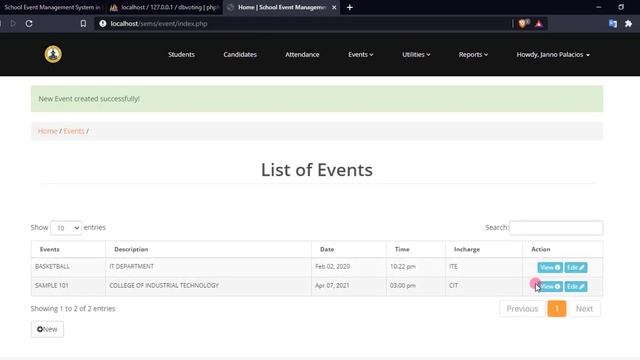Expand the Events dropdown menu
The image size is (640, 360).
360,54
